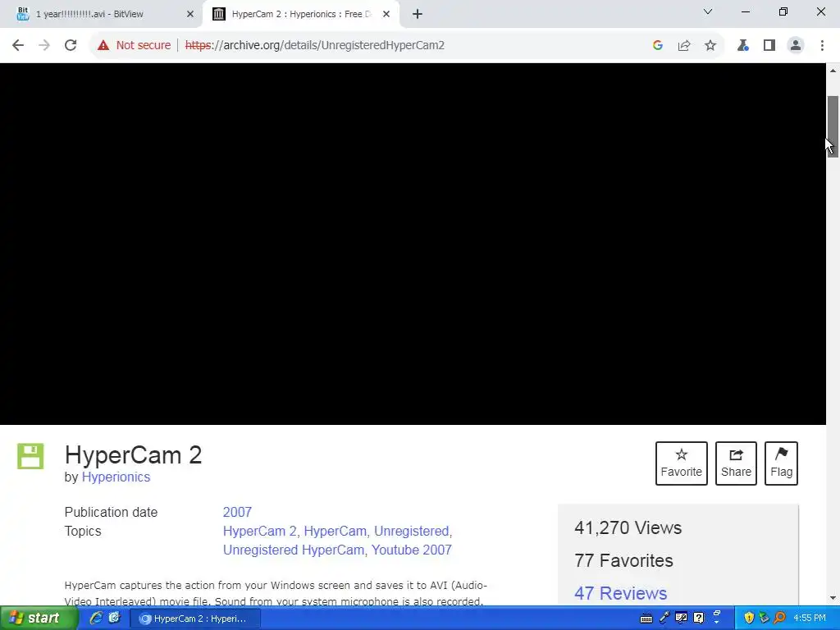Click the browser forward arrow

click(44, 46)
